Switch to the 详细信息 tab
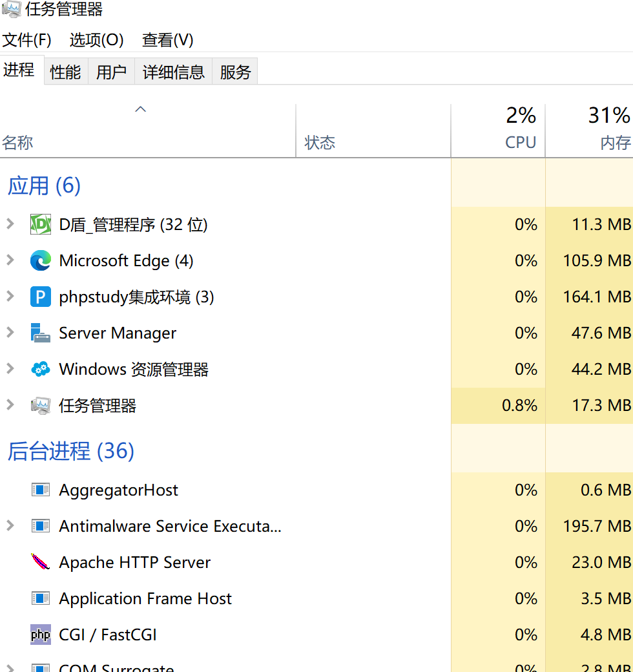The height and width of the screenshot is (672, 633). [x=174, y=72]
